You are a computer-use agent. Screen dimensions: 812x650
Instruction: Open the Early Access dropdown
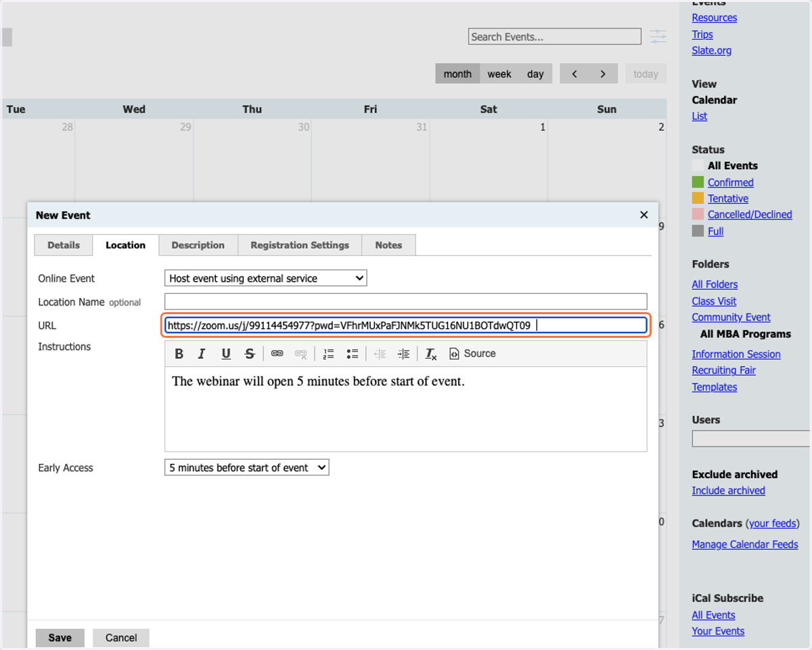pyautogui.click(x=246, y=467)
